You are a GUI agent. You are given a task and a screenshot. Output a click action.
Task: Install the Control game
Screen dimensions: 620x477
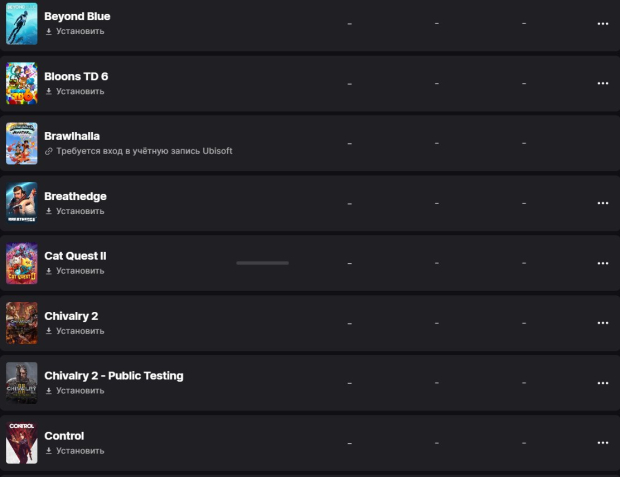[x=75, y=451]
